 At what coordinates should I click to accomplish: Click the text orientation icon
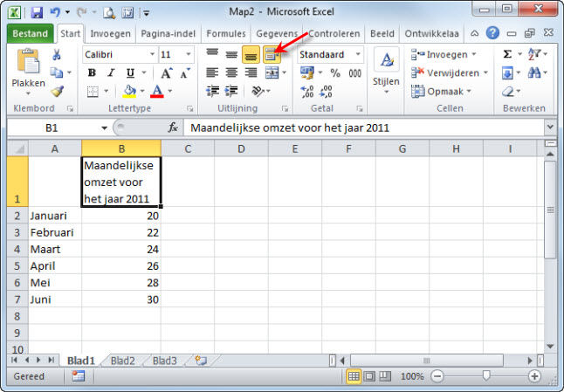pyautogui.click(x=258, y=92)
